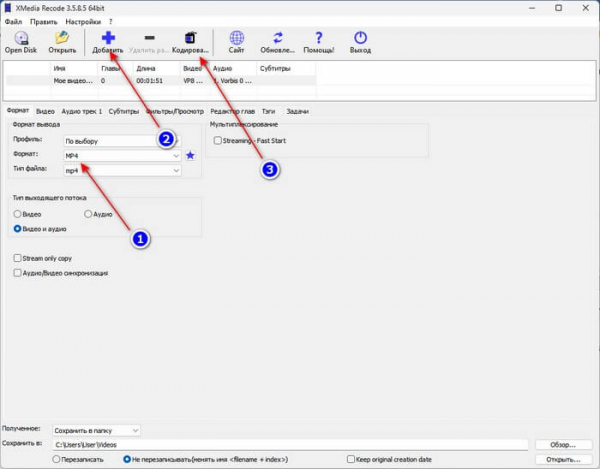Click the Open Disk toolbar icon
Viewport: 600px width, 469px height.
(x=21, y=42)
